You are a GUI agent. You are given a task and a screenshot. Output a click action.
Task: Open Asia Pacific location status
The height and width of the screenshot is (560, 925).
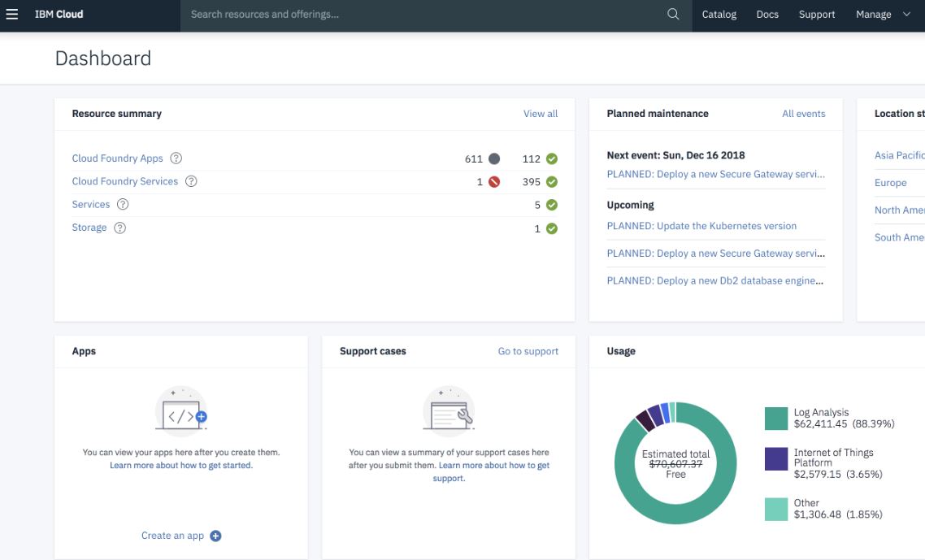899,155
